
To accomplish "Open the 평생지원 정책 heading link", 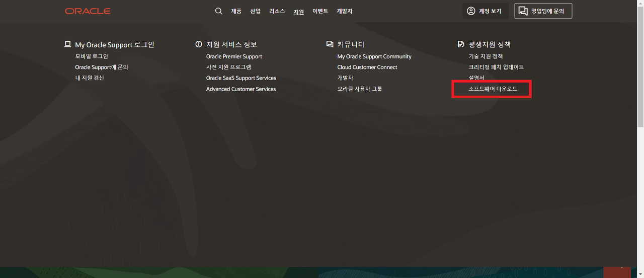I will point(490,45).
